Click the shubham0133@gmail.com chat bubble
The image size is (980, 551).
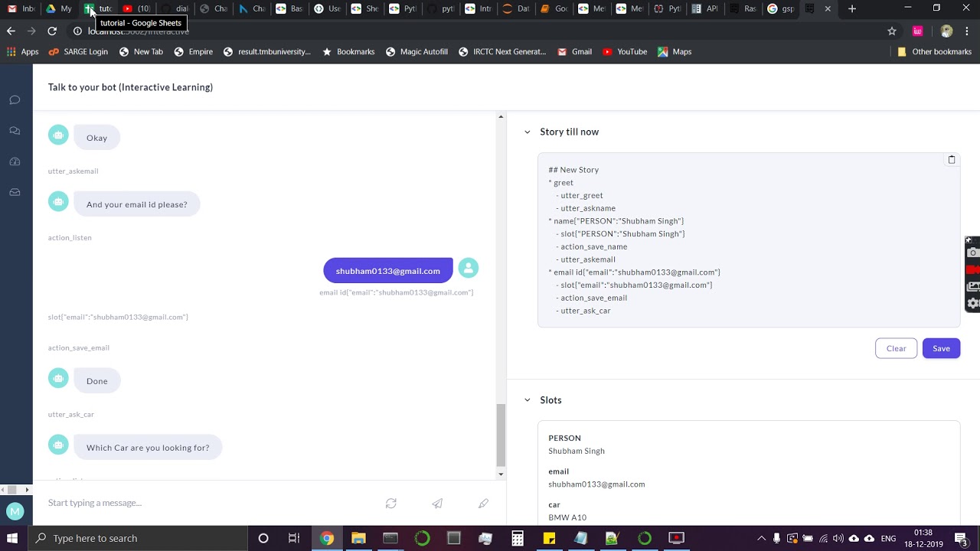click(x=388, y=271)
